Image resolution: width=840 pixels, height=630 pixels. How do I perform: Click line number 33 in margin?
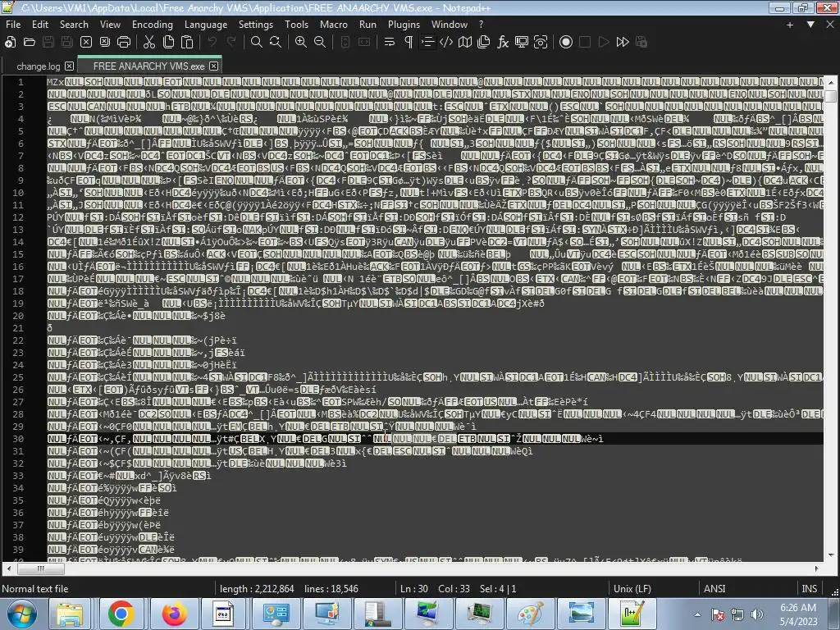tap(18, 476)
